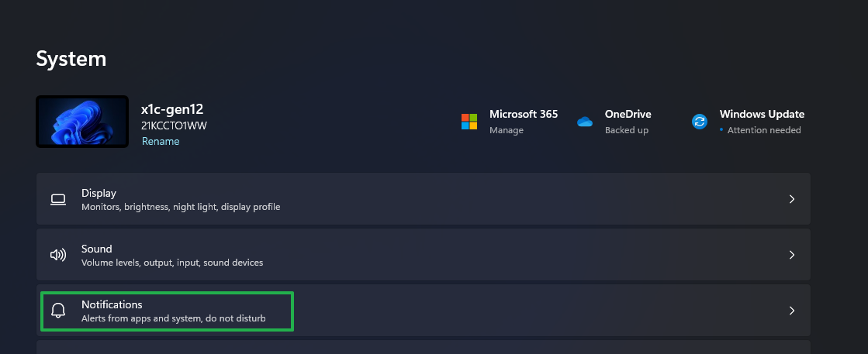Open the Windows Update heading

(762, 114)
